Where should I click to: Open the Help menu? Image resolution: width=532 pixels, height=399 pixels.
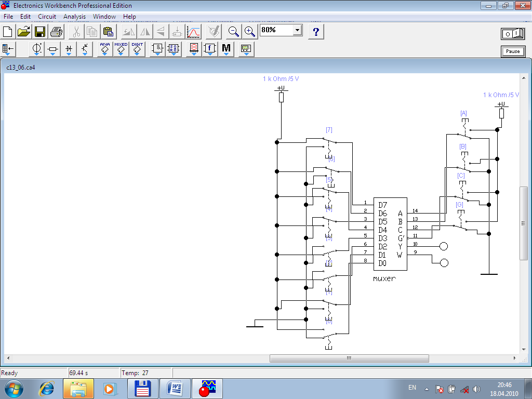coord(129,16)
